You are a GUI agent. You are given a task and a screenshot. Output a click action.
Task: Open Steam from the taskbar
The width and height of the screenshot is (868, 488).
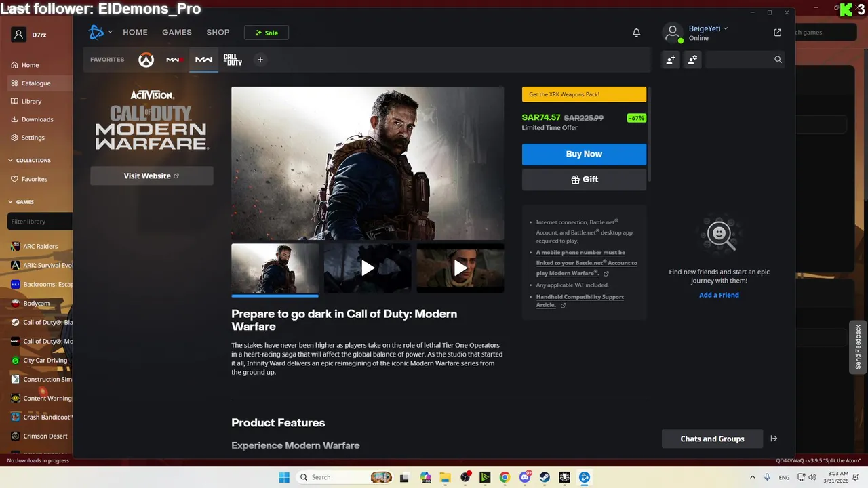coord(545,477)
